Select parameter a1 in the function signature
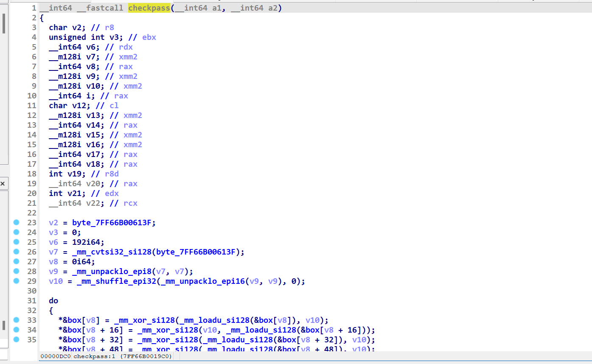Image resolution: width=592 pixels, height=364 pixels. [x=217, y=8]
